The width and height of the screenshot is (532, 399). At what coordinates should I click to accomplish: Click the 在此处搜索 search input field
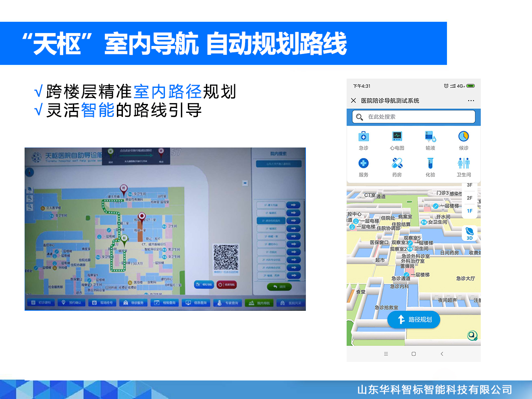pos(413,117)
